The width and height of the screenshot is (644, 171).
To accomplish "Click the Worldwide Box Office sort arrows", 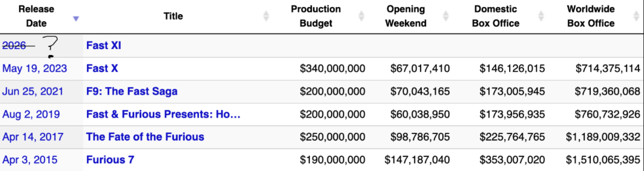I will (x=636, y=16).
